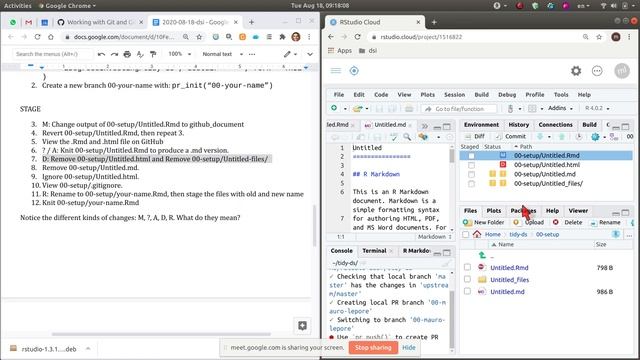Click the open file folder icon in RStudio toolbar
The height and width of the screenshot is (360, 640).
click(x=358, y=109)
